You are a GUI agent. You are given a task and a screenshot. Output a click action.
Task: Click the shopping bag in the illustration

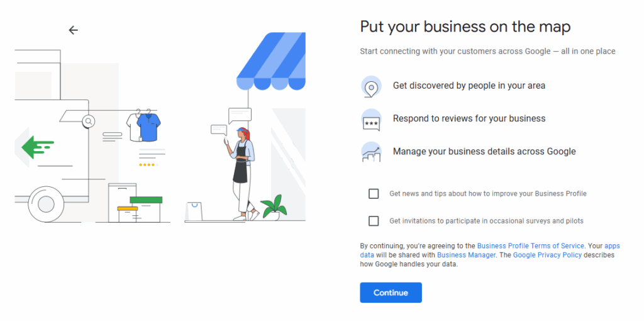[x=194, y=211]
